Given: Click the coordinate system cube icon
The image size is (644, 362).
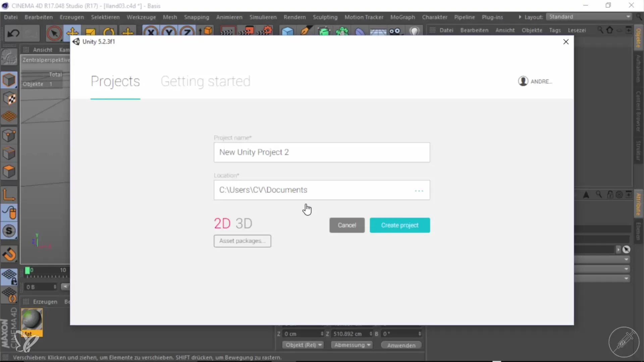Looking at the screenshot, I should [x=206, y=32].
